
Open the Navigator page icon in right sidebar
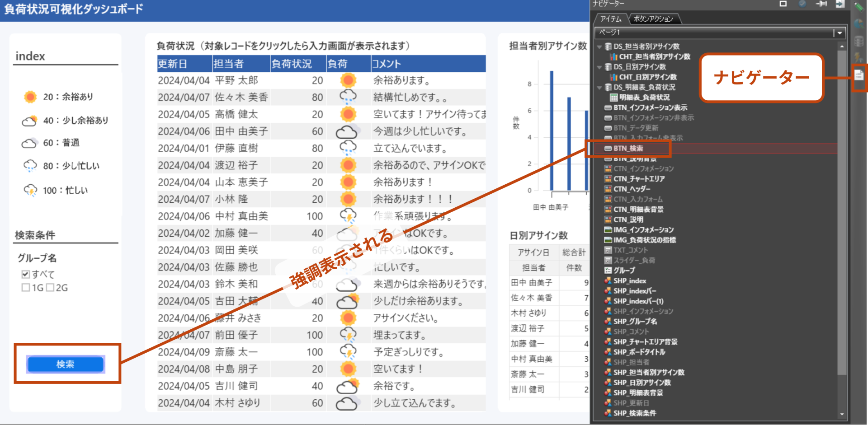(x=859, y=75)
